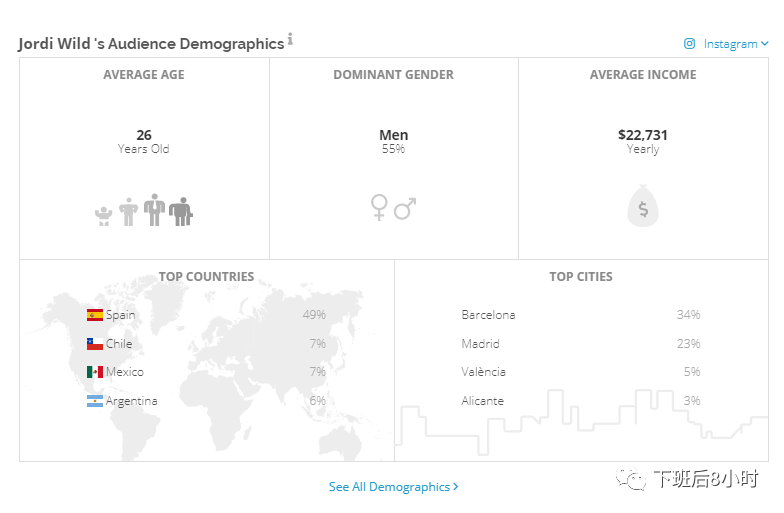Open the Instagram platform dropdown
784x513 pixels.
click(735, 44)
